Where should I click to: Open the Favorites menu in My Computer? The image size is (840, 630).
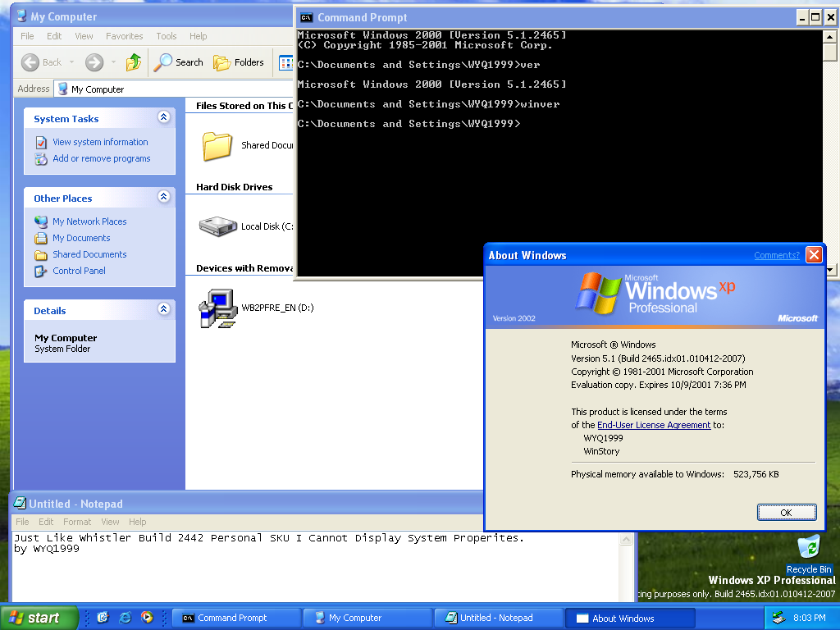click(x=124, y=36)
